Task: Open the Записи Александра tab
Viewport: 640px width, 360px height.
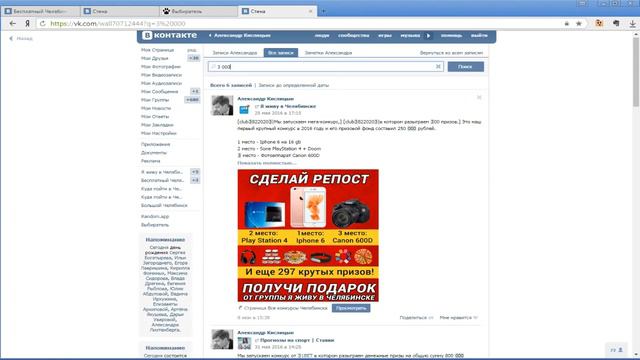Action: click(235, 53)
